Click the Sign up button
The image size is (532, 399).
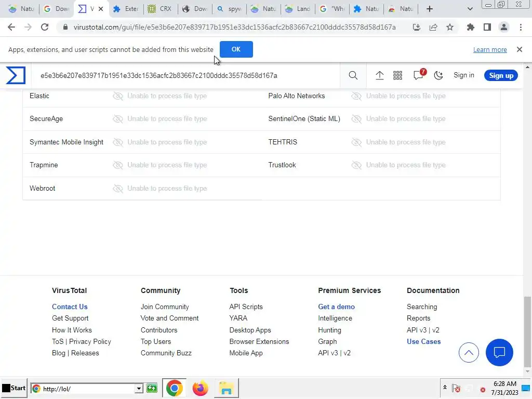(x=501, y=75)
